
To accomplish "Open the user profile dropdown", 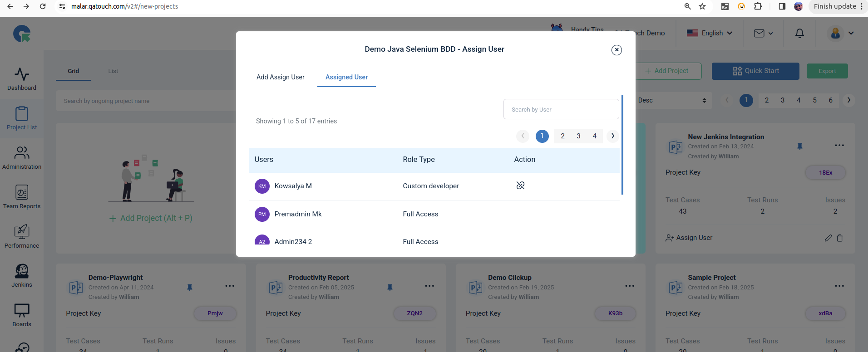I will (841, 33).
